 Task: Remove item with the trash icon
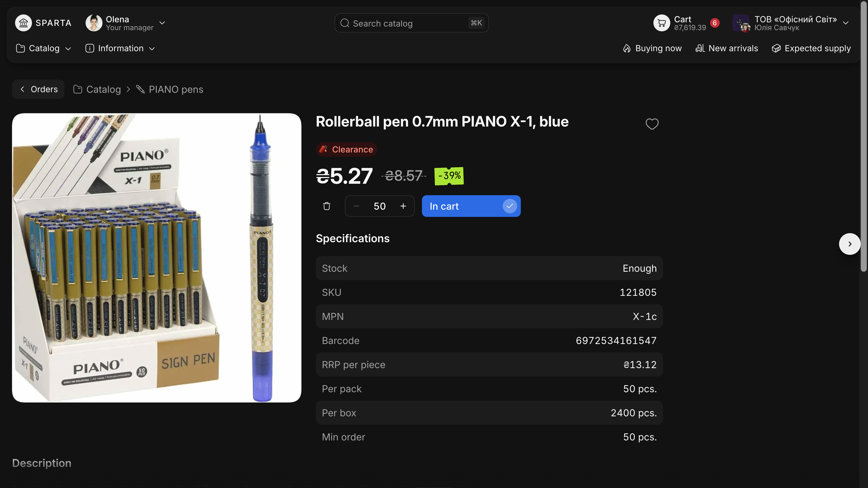327,206
